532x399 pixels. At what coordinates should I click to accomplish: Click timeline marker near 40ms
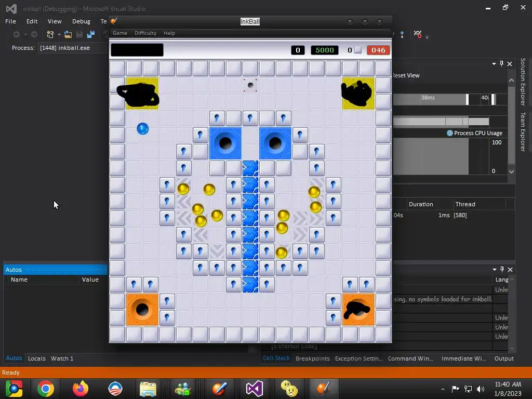coord(494,99)
